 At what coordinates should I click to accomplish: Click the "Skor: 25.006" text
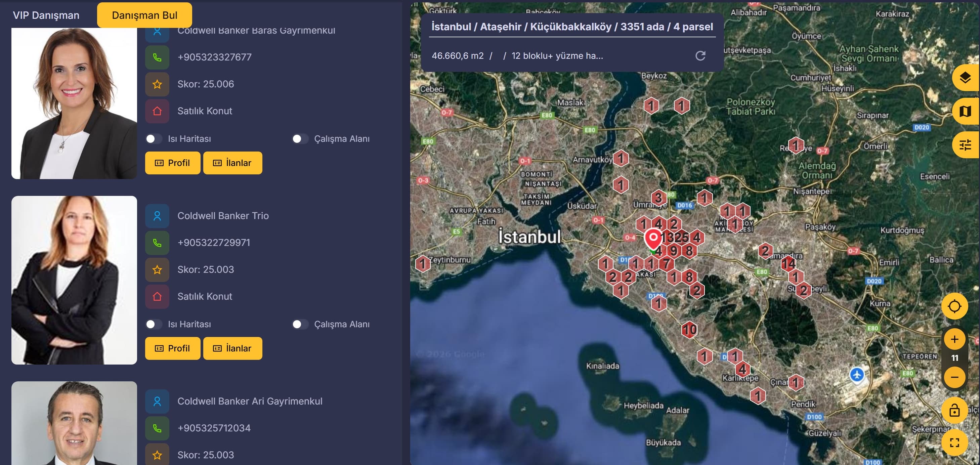click(x=206, y=84)
